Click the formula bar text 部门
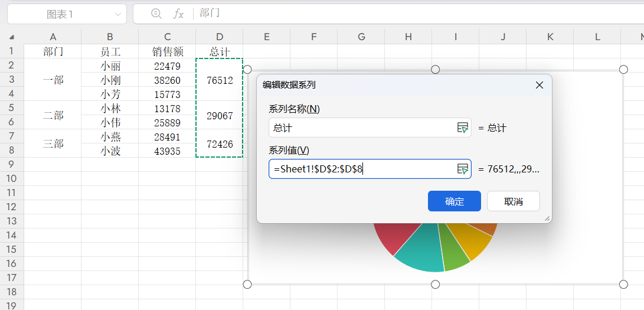Viewport: 644px width, 310px height. tap(210, 13)
